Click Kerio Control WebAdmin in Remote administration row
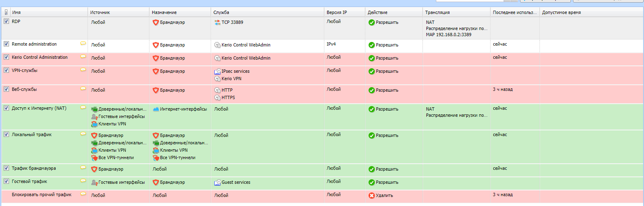The width and height of the screenshot is (644, 206). click(246, 45)
